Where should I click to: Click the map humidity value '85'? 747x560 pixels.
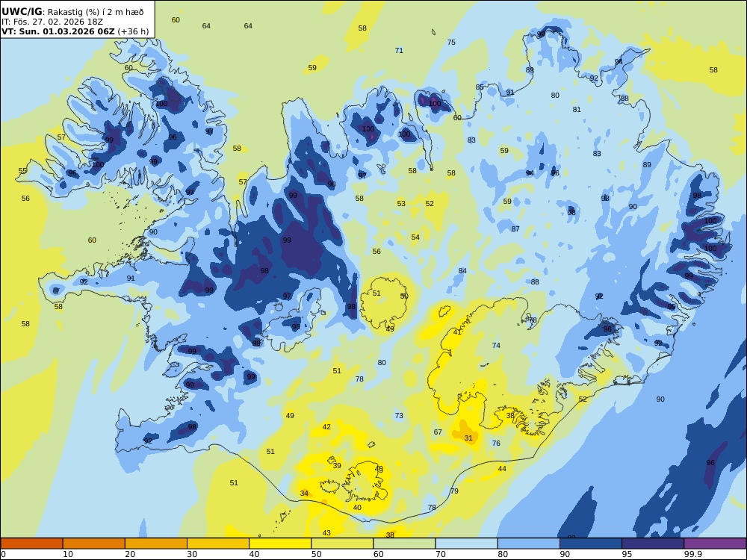[480, 87]
